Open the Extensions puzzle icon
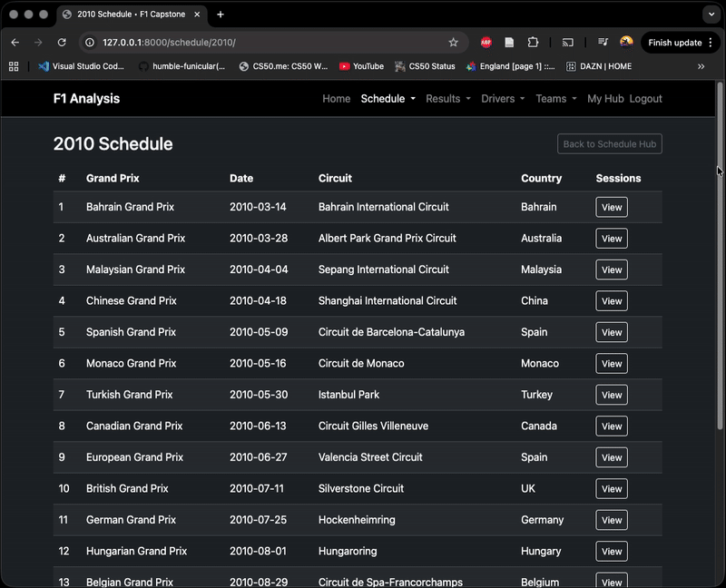Image resolution: width=726 pixels, height=588 pixels. pyautogui.click(x=533, y=43)
